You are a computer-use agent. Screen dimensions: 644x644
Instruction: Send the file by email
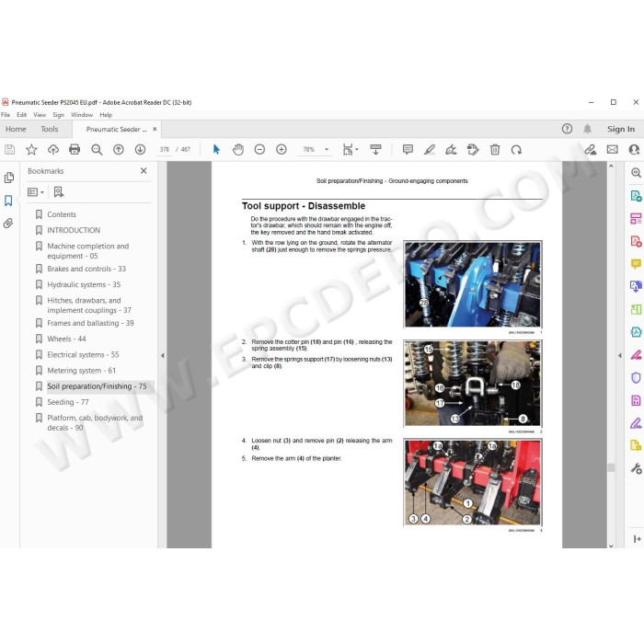coord(613,149)
